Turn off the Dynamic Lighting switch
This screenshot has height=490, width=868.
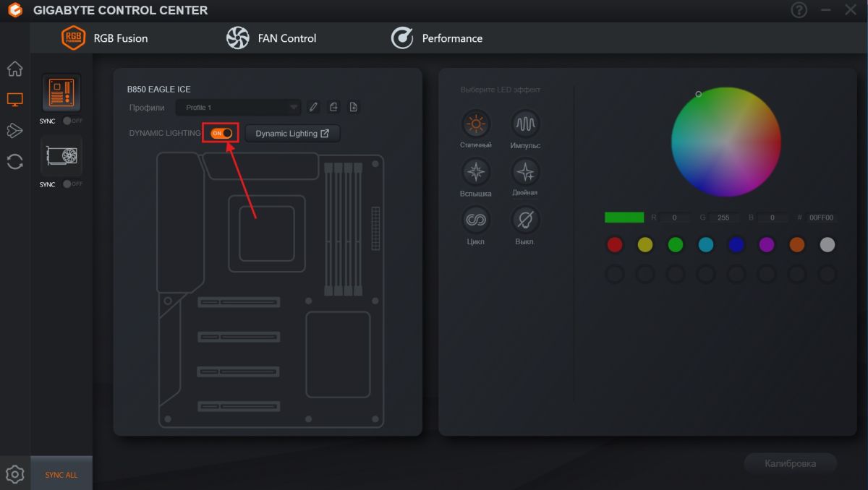click(x=221, y=133)
